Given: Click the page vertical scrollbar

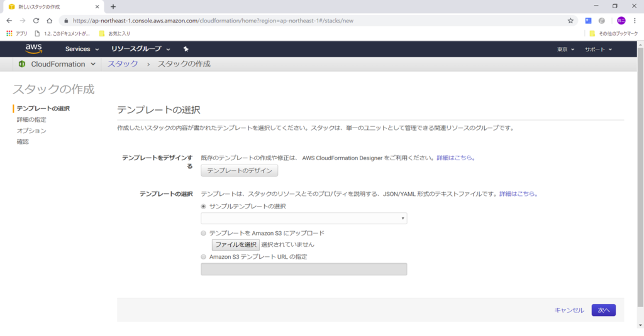Looking at the screenshot, I should [x=640, y=177].
